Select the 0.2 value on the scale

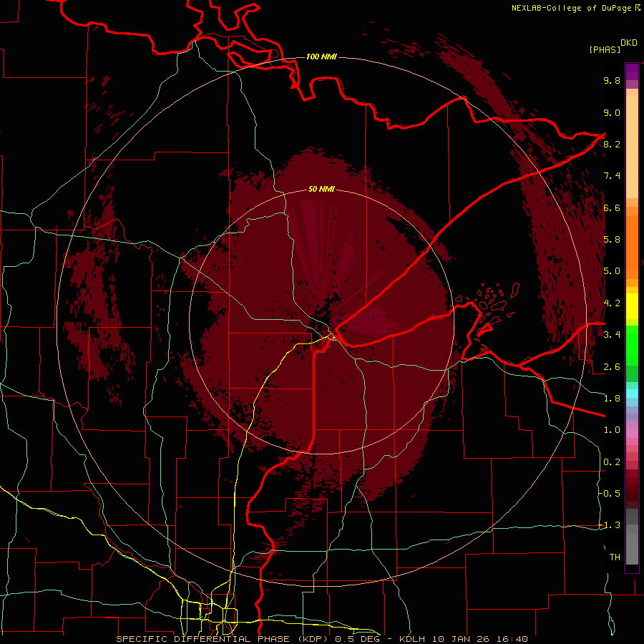click(x=612, y=462)
